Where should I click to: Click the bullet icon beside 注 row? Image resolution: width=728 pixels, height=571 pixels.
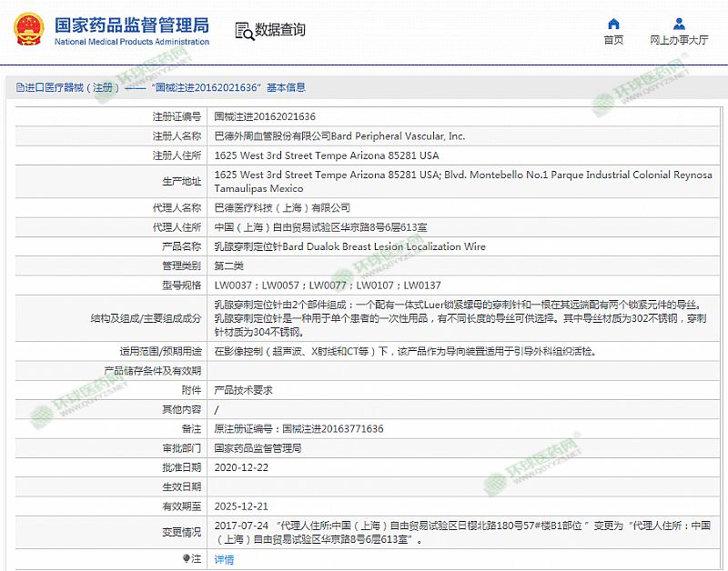[187, 558]
